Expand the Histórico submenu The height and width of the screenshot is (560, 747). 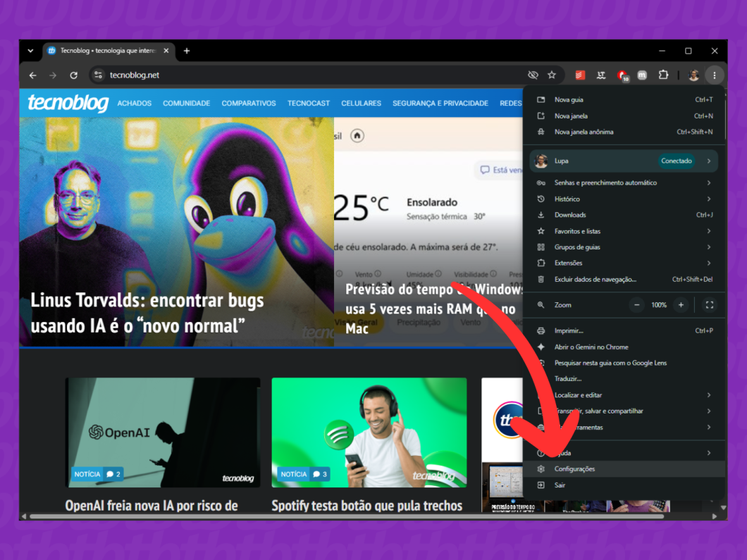coord(624,199)
